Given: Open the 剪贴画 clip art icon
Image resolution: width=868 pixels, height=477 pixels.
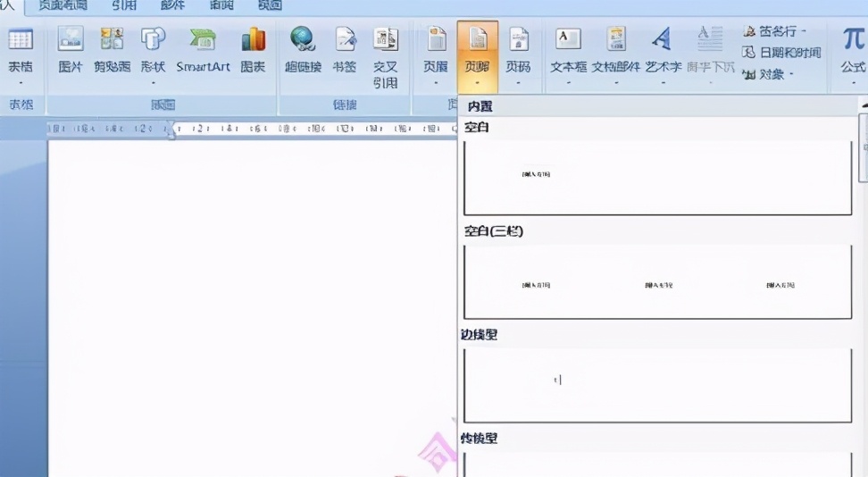Looking at the screenshot, I should pyautogui.click(x=112, y=40).
